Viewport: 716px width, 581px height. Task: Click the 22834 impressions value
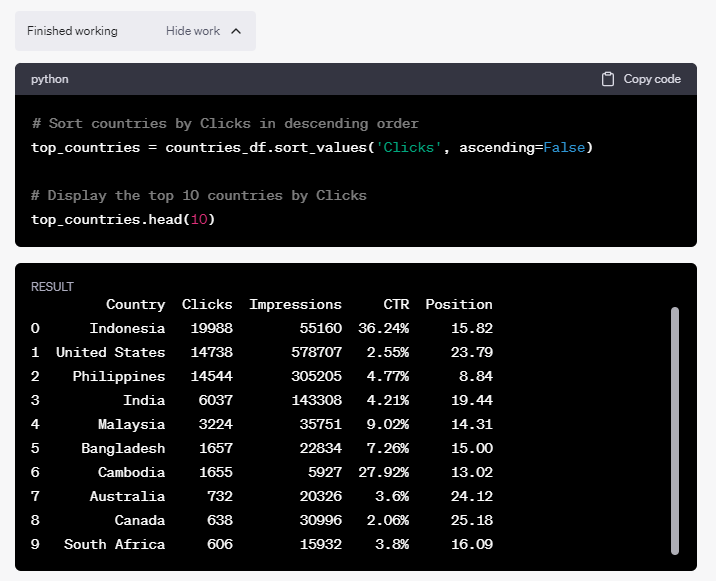click(x=321, y=448)
